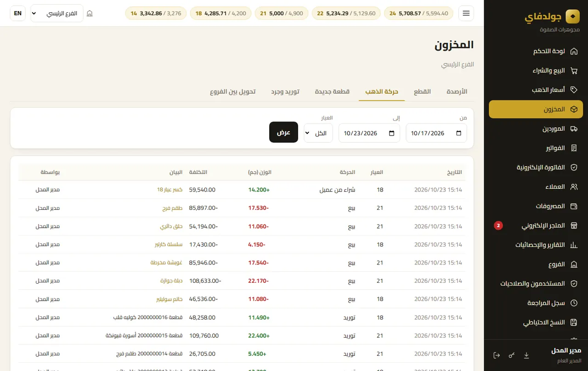Open المستخدمون والصلاحيات in the sidebar

[x=536, y=284]
